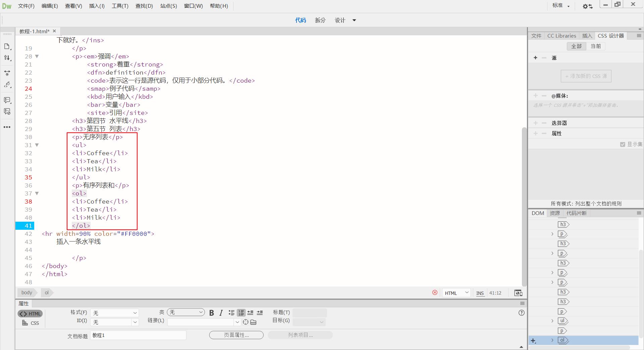Image resolution: width=644 pixels, height=350 pixels.
Task: Open the 站点(S) menu
Action: pyautogui.click(x=169, y=6)
